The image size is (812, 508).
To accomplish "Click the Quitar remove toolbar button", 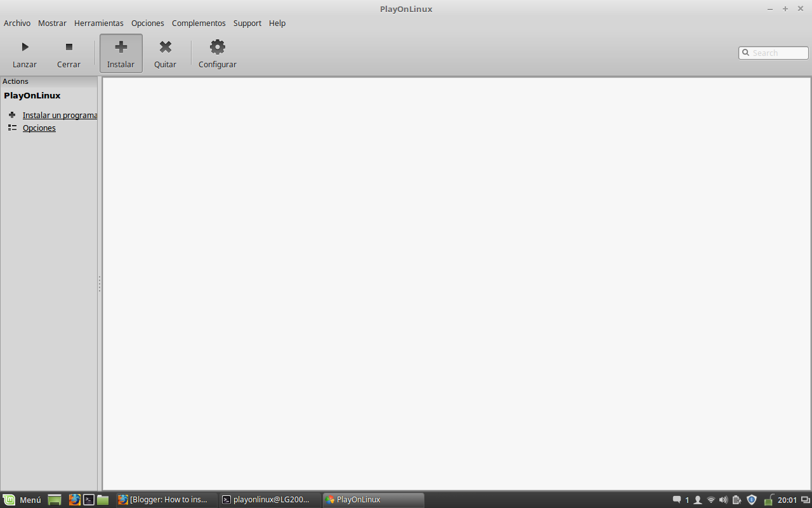I will coord(166,53).
